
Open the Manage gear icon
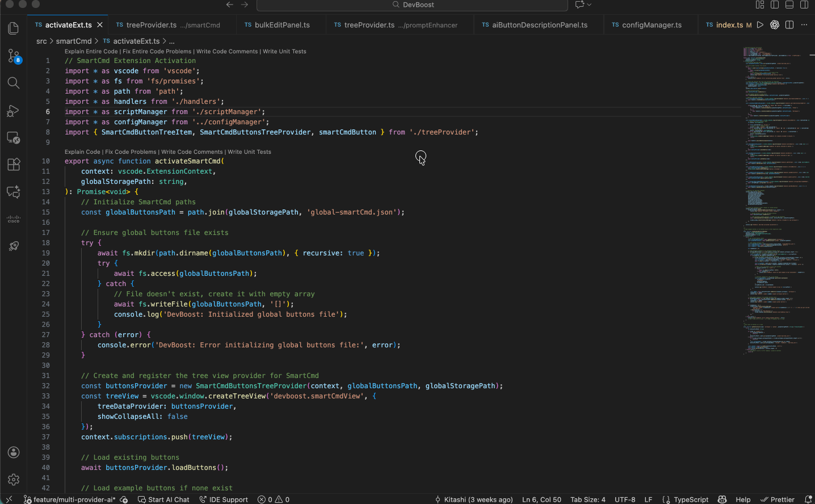click(14, 480)
